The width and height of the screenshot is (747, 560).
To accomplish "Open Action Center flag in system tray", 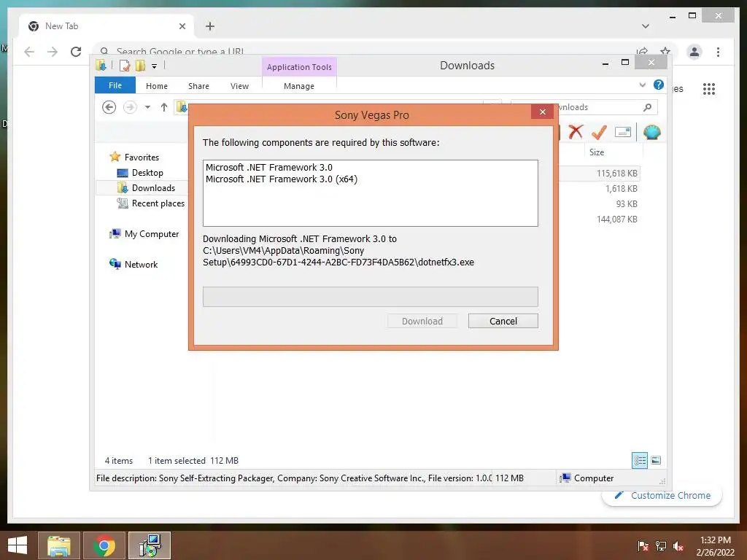I will click(x=643, y=545).
